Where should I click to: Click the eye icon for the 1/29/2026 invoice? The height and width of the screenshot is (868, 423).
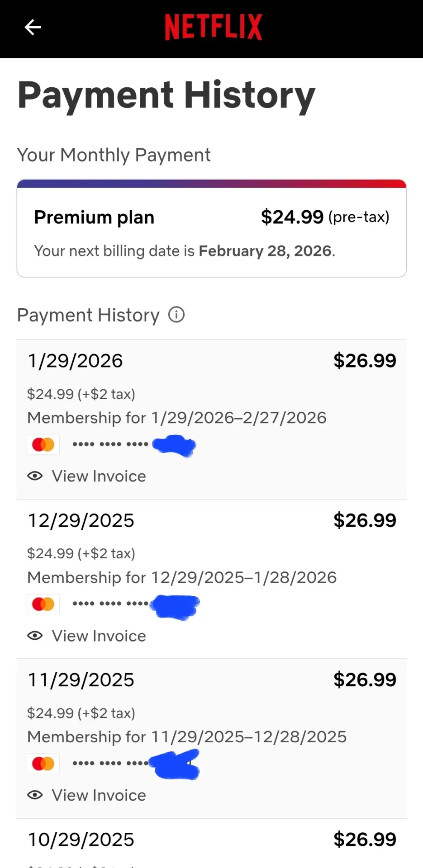click(35, 476)
